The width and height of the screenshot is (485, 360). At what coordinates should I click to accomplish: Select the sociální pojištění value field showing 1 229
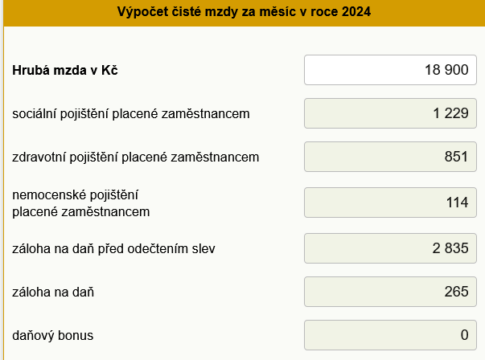390,113
